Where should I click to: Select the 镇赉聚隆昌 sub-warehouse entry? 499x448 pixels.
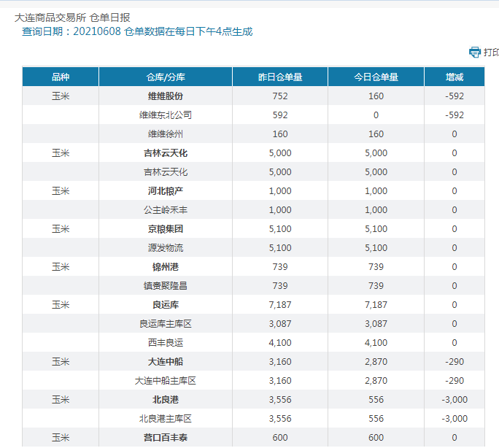pyautogui.click(x=166, y=285)
